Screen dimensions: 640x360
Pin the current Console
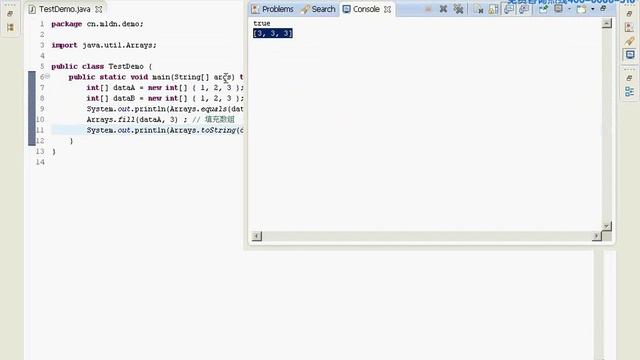click(x=543, y=9)
